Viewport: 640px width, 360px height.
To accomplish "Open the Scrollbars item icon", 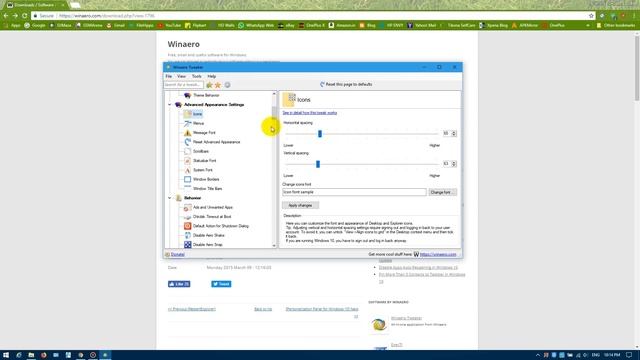I will point(187,151).
